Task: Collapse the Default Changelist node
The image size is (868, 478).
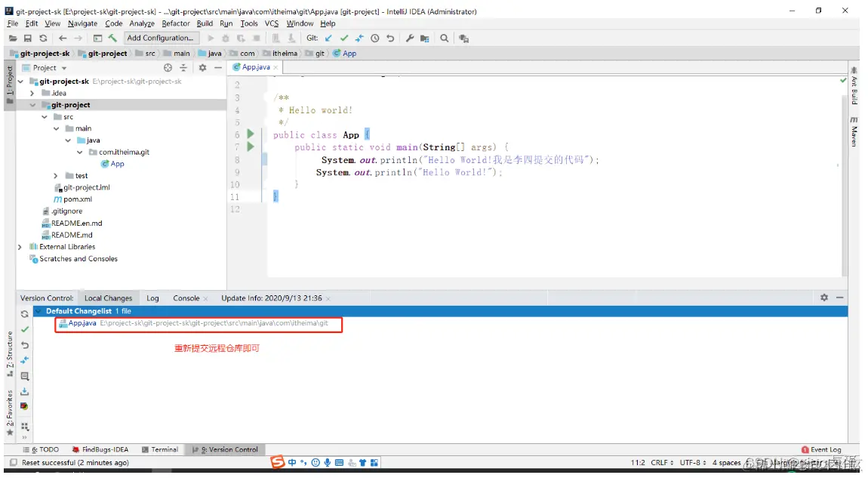Action: (x=38, y=311)
